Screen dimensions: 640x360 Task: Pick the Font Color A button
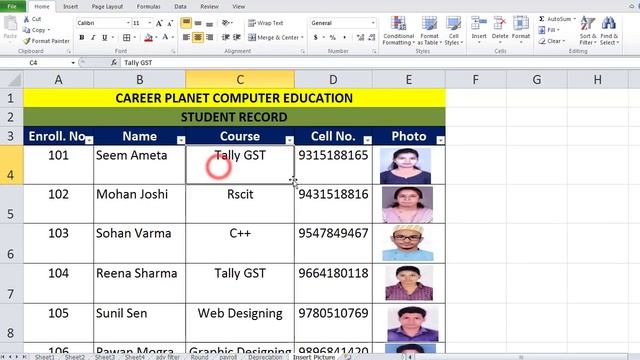165,38
